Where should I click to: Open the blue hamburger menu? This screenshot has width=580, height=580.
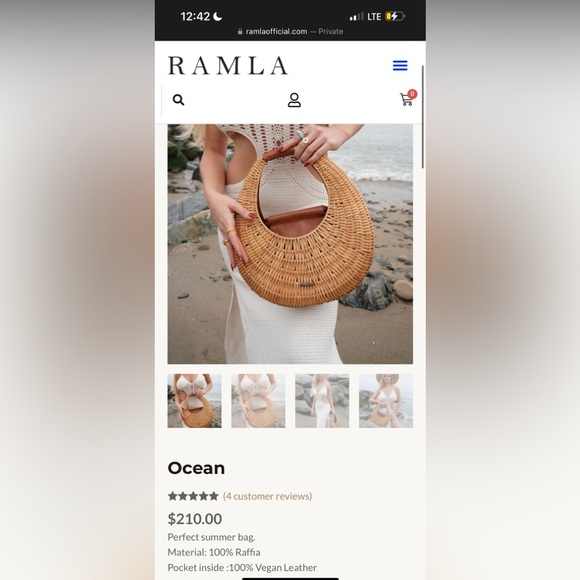pyautogui.click(x=400, y=65)
